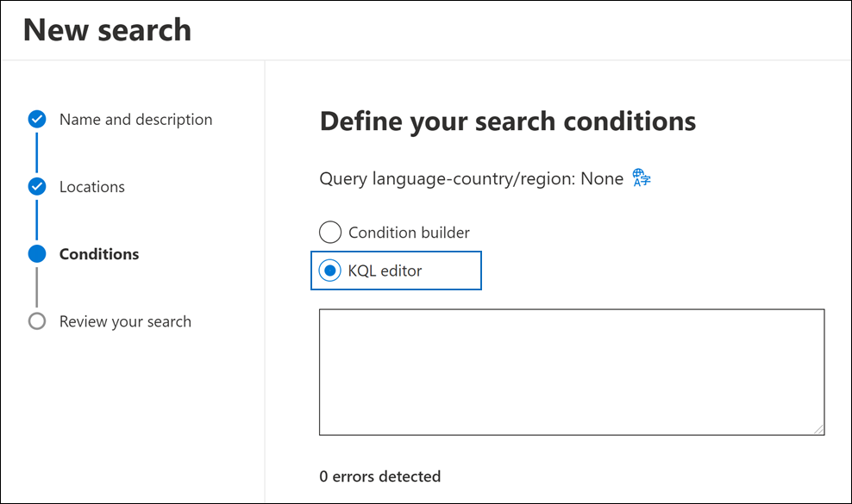Click the Query language-country/region None label
Screen dimensions: 852x504
[x=471, y=177]
